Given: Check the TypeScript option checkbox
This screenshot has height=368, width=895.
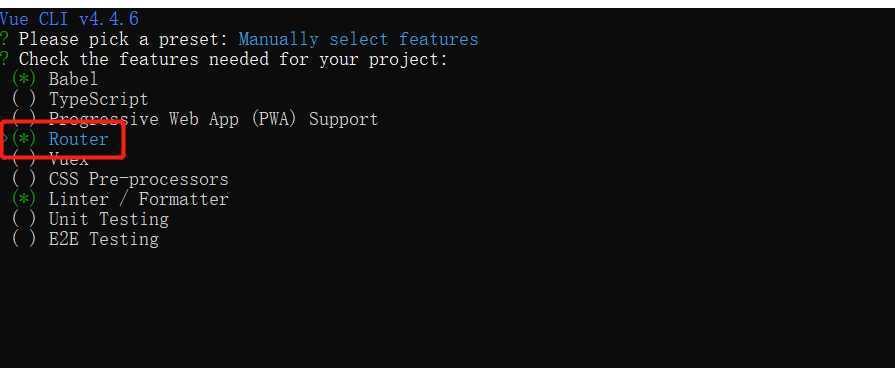Looking at the screenshot, I should (x=23, y=99).
